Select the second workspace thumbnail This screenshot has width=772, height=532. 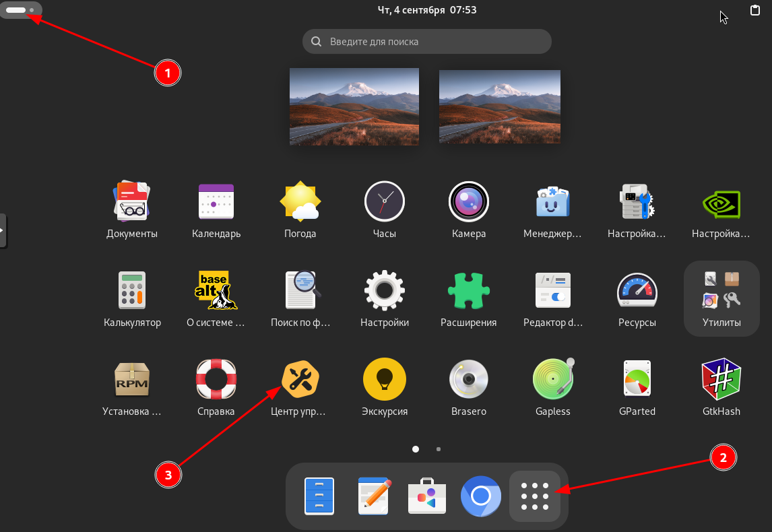(499, 106)
